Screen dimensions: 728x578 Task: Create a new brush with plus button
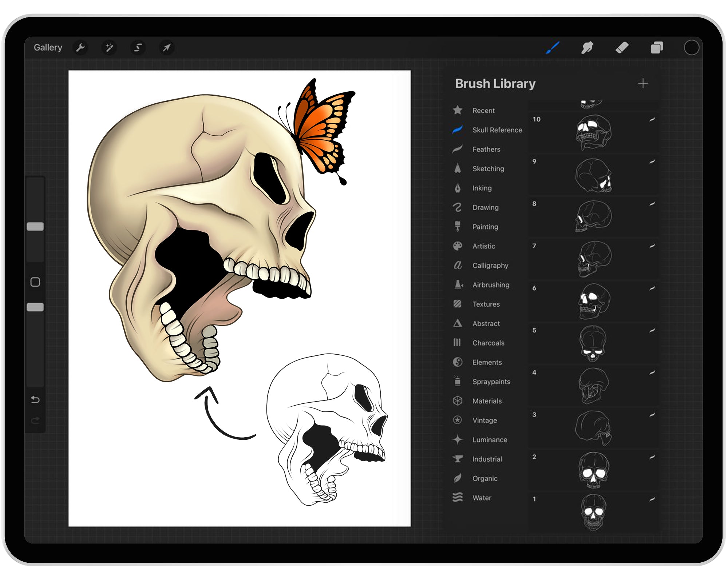(643, 84)
